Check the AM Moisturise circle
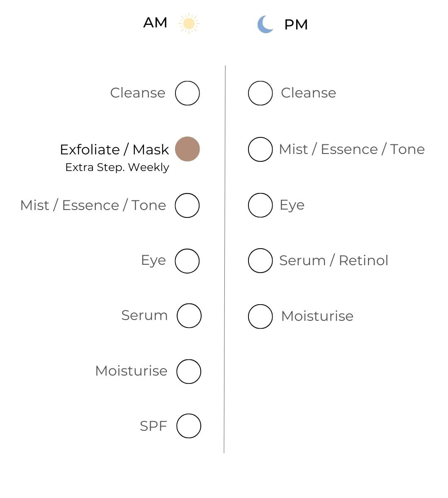The height and width of the screenshot is (498, 448). click(x=189, y=371)
